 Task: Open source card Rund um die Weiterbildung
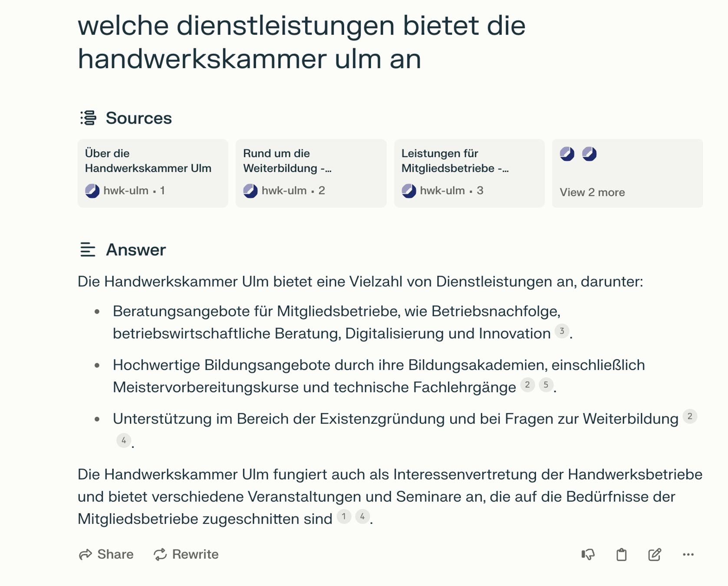click(310, 173)
